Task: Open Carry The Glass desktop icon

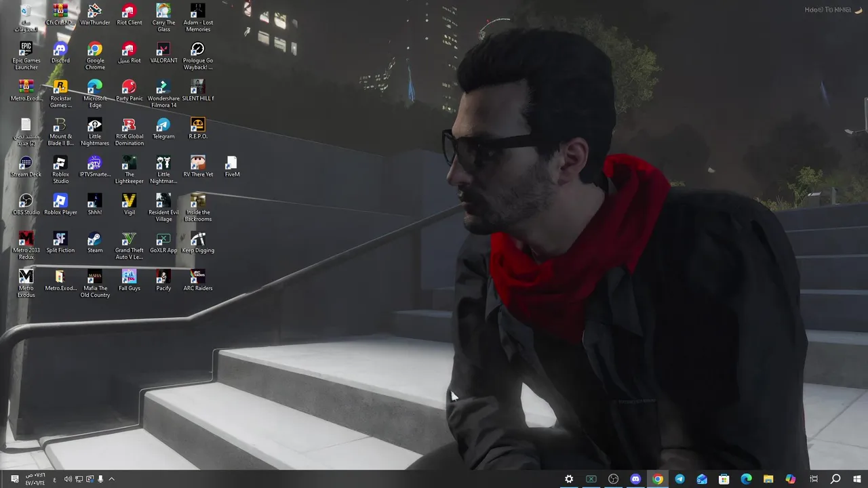Action: 163,18
